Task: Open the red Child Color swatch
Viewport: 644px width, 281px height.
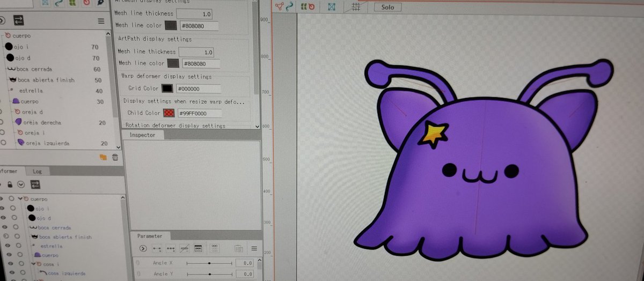Action: point(169,113)
